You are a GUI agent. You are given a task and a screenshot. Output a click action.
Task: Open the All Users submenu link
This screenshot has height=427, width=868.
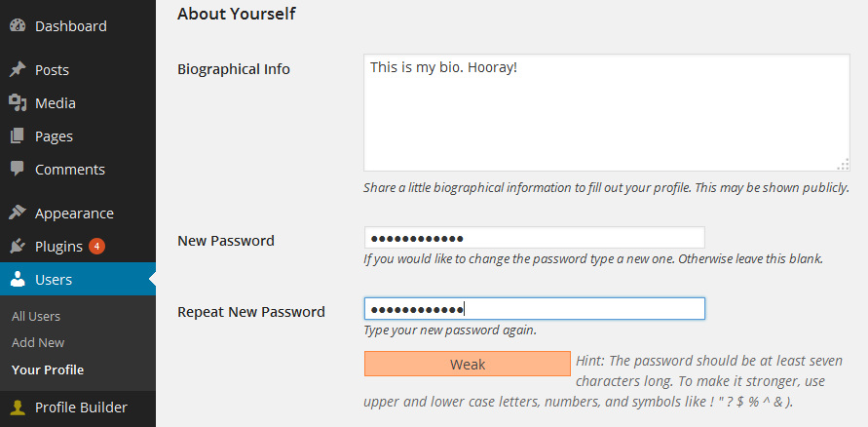36,316
